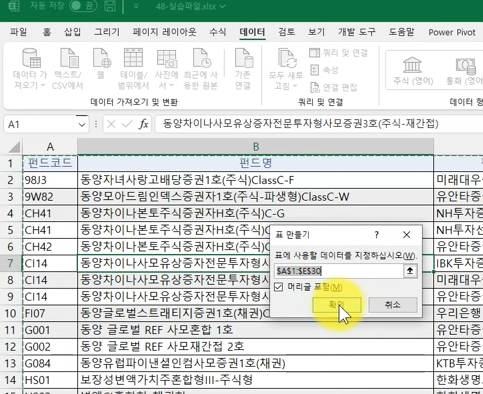Viewport: 483px width, 394px height.
Task: Click the Save icon in title bar
Action: coord(110,6)
